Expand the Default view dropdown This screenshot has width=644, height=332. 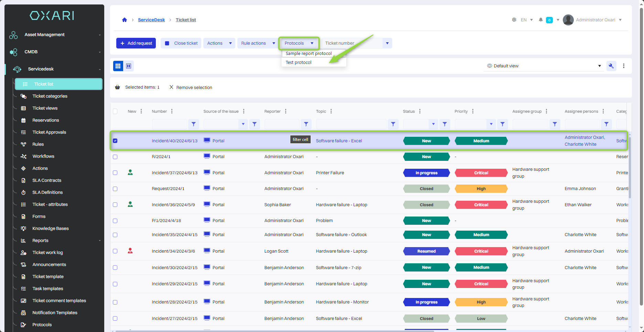click(x=599, y=66)
